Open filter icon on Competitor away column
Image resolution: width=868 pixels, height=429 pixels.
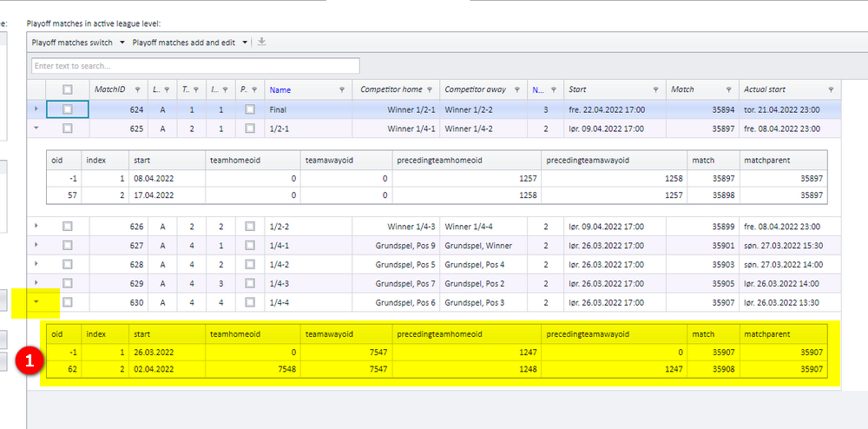coord(517,89)
